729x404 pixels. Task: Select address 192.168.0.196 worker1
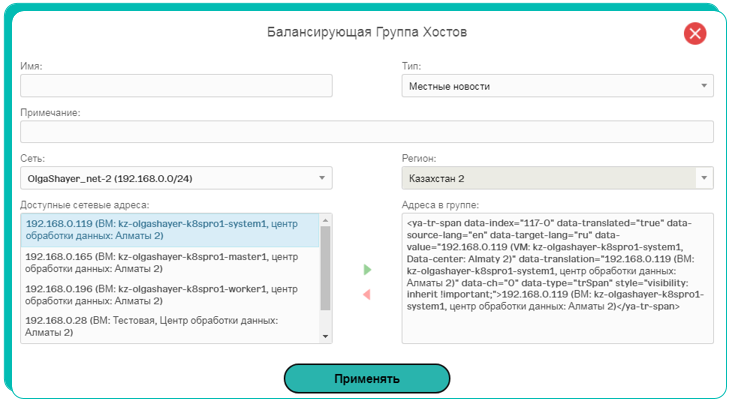[170, 295]
